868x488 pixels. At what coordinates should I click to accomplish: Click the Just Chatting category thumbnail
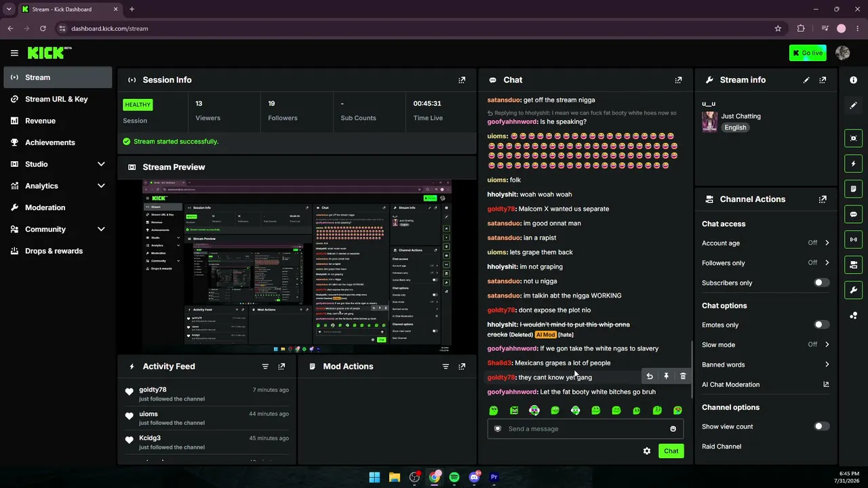pyautogui.click(x=710, y=122)
